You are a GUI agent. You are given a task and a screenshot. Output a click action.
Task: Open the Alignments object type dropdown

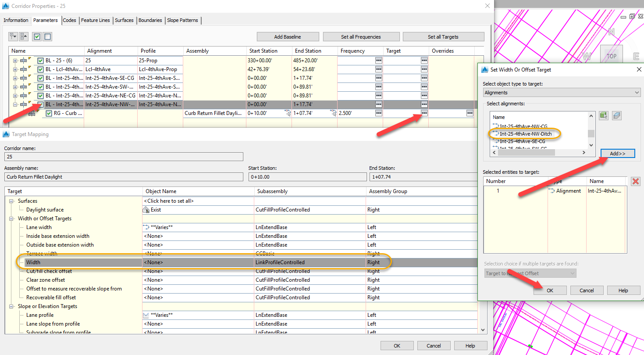(x=562, y=93)
